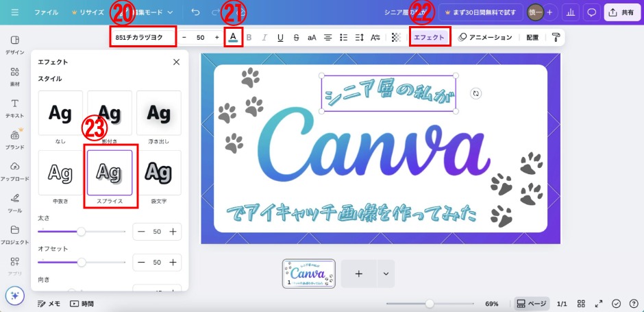The height and width of the screenshot is (312, 644).
Task: Open the 配置 position option
Action: click(x=532, y=38)
